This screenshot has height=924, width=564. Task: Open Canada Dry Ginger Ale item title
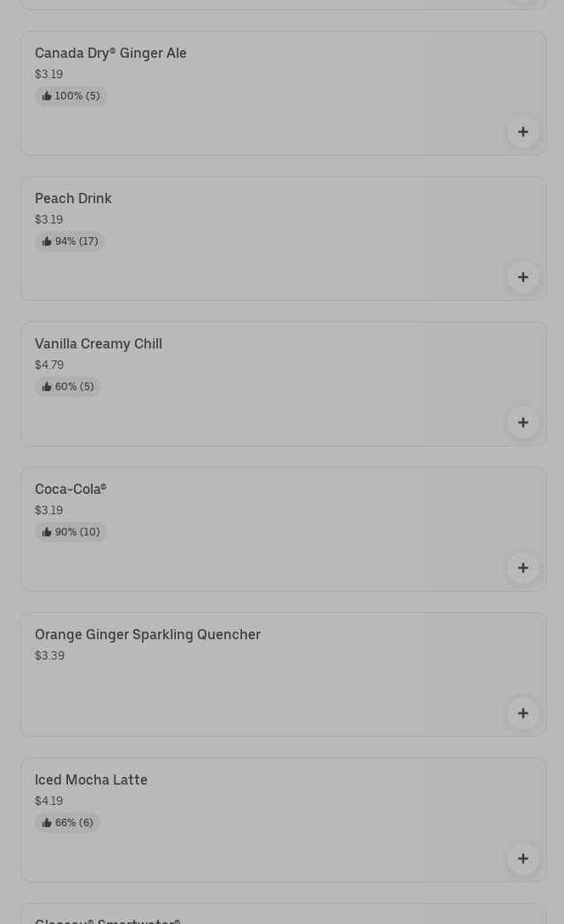(x=110, y=53)
